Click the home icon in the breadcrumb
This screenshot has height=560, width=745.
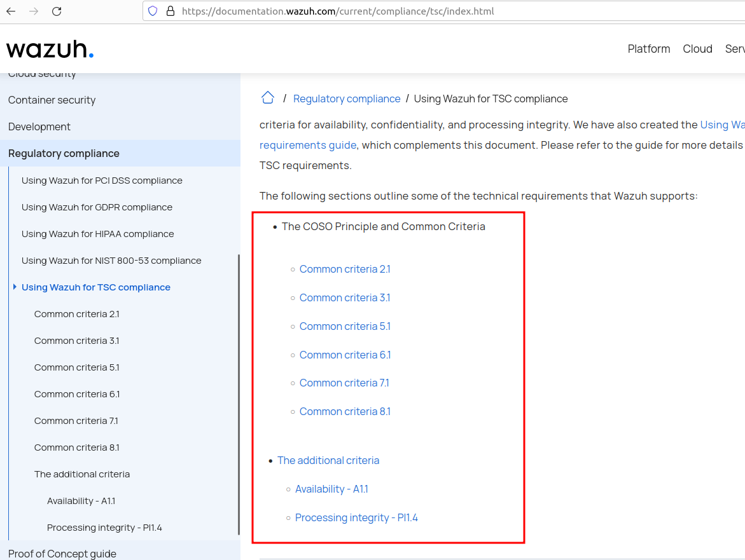267,97
